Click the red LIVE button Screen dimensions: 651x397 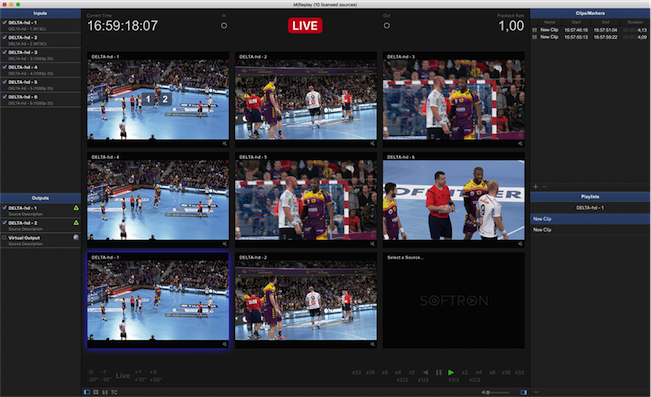click(305, 26)
